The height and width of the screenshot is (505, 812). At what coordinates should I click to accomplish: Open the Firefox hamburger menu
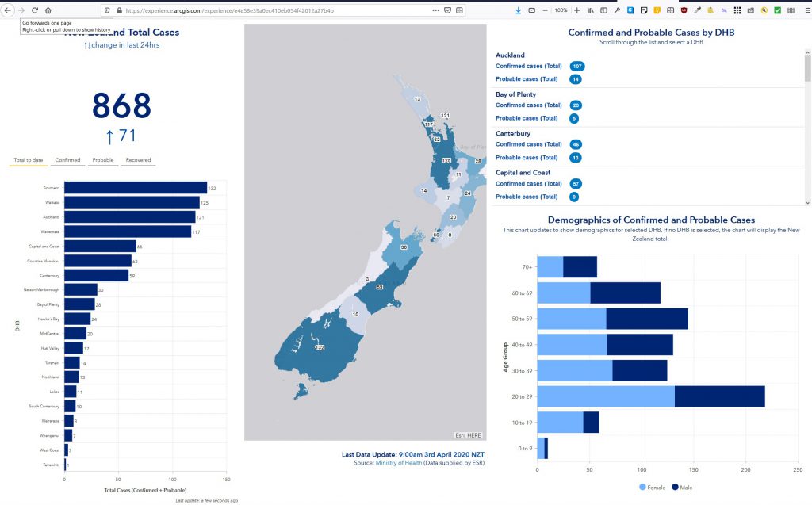pos(803,10)
